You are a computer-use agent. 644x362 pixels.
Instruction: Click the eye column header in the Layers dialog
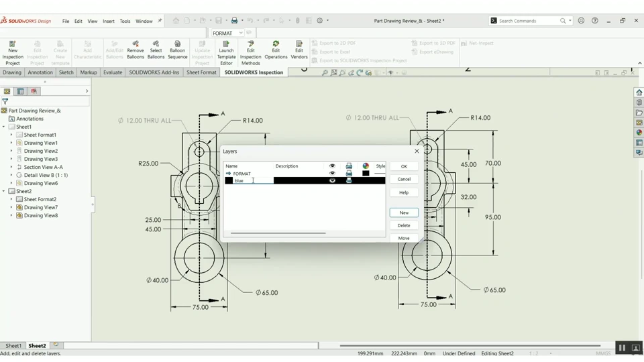pos(332,166)
